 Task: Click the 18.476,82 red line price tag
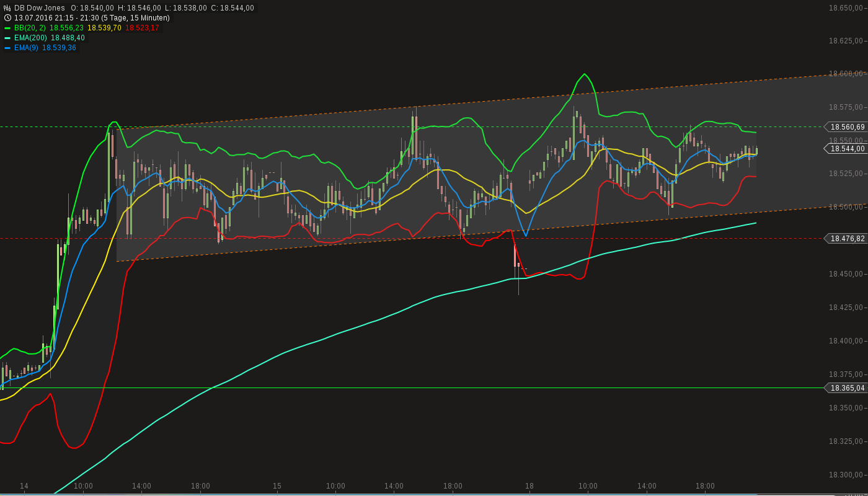845,238
